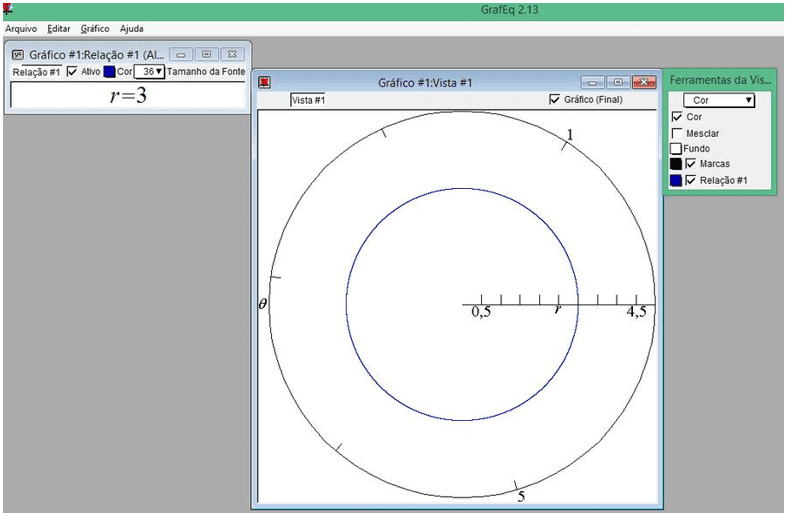The height and width of the screenshot is (520, 788).
Task: Toggle the Ativo checkbox
Action: (72, 72)
